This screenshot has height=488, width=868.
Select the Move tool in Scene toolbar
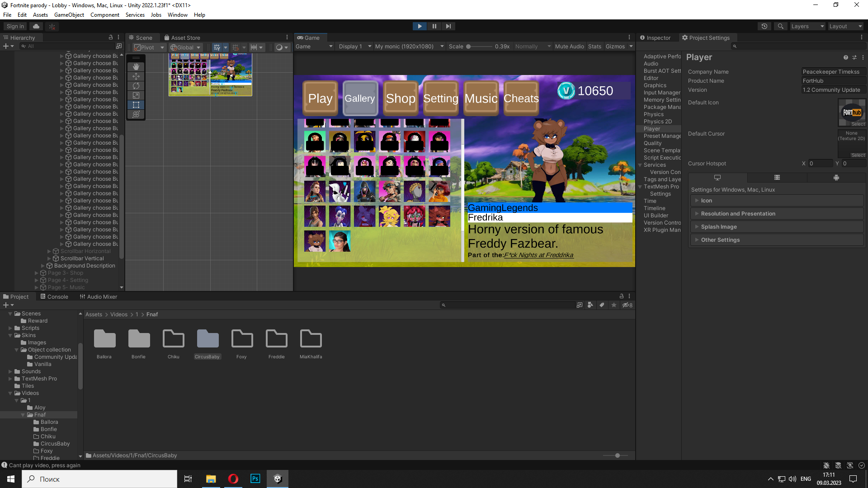coord(136,76)
